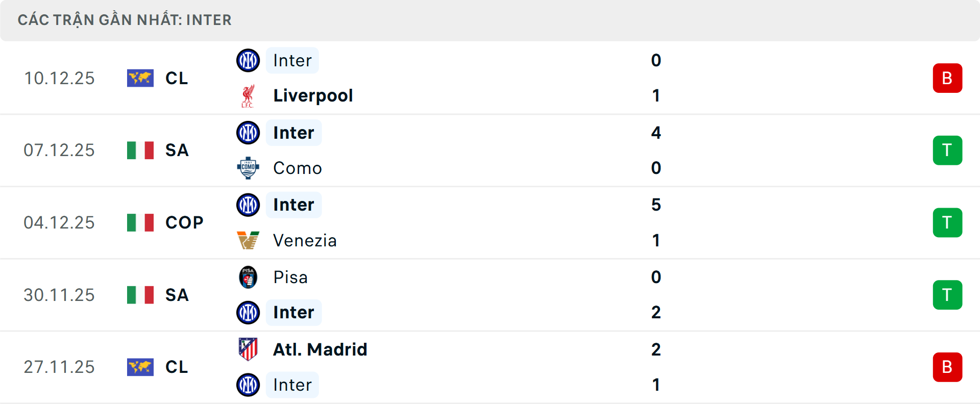Click the green T badge for Como match

(947, 150)
